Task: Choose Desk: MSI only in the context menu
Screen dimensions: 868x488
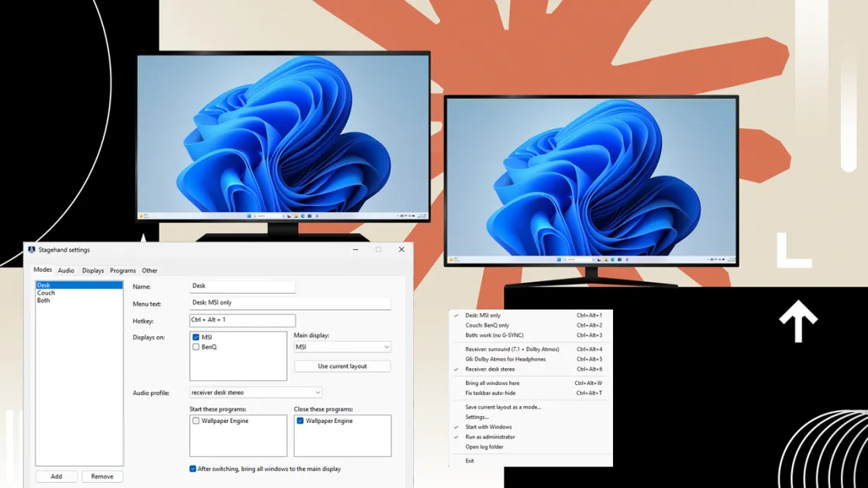Action: [x=530, y=315]
